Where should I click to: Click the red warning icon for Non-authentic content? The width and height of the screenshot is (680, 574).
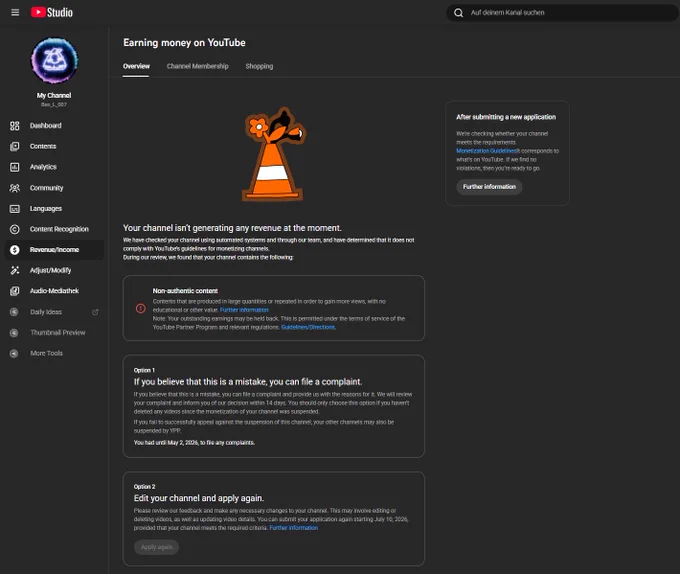(x=141, y=308)
